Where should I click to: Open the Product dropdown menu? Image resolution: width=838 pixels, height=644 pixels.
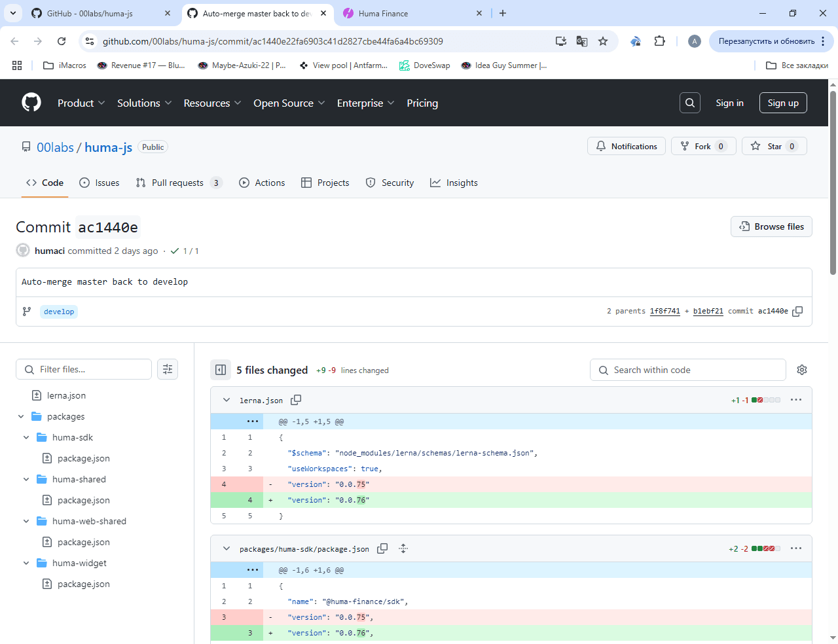click(81, 103)
